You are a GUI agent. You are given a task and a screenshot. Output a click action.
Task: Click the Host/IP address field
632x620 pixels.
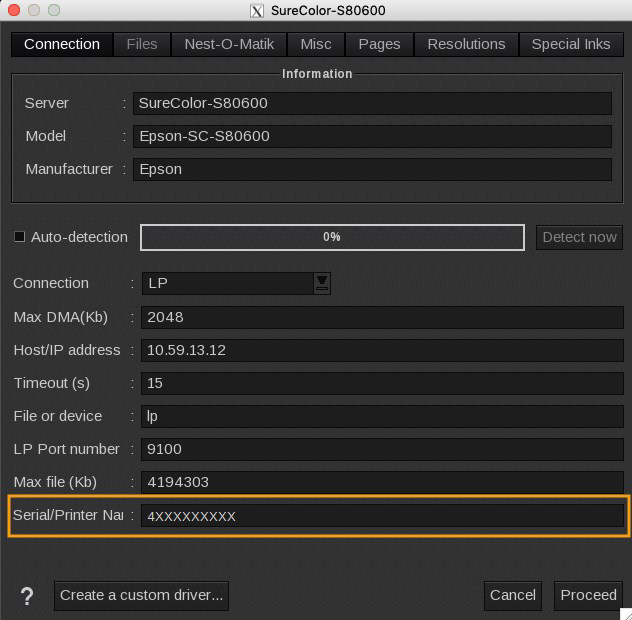click(x=381, y=350)
